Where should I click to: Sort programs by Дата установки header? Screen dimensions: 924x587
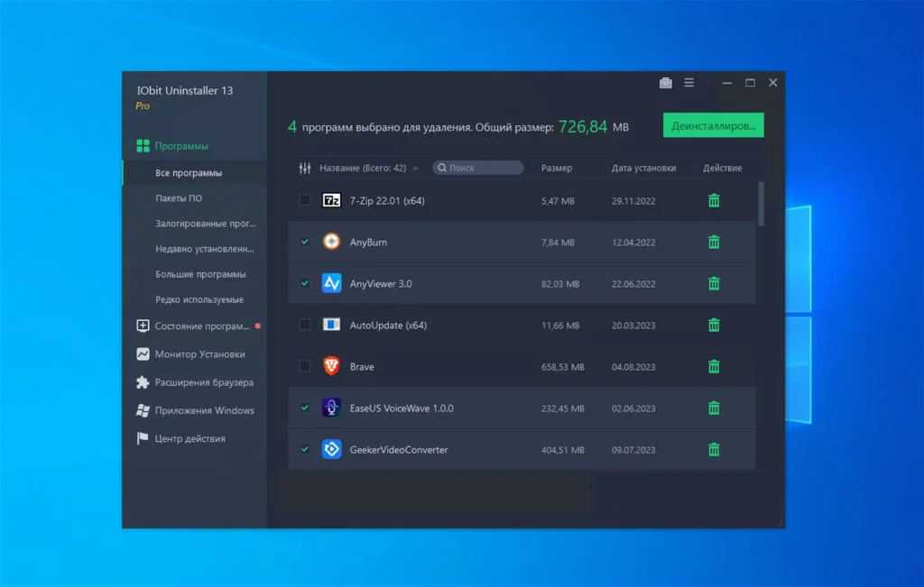pyautogui.click(x=643, y=168)
